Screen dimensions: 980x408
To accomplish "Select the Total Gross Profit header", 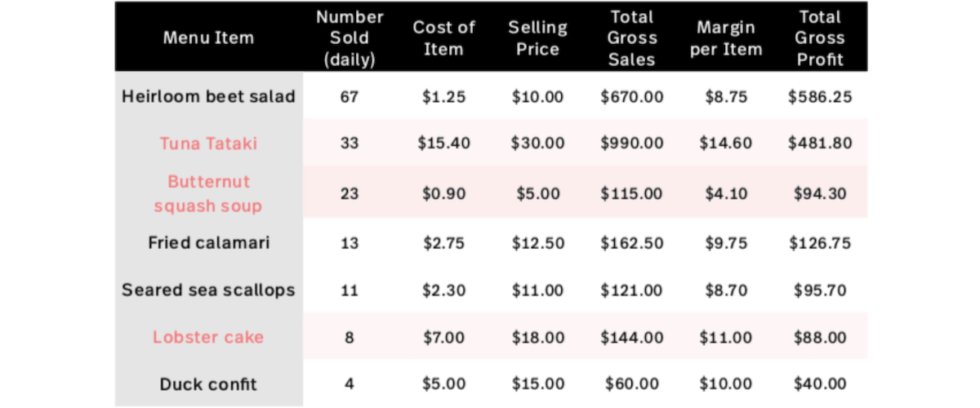I will pyautogui.click(x=820, y=38).
